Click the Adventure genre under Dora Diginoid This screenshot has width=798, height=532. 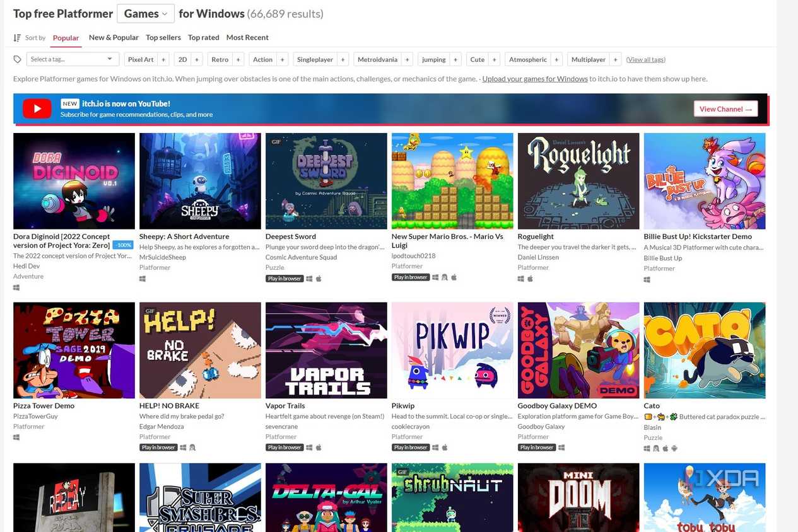[28, 276]
